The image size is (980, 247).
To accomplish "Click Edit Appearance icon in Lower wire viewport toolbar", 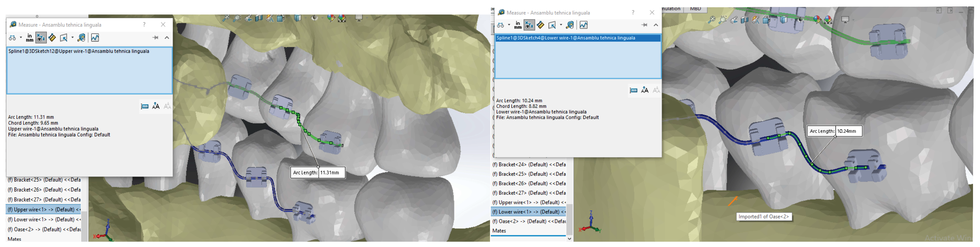I will tap(817, 20).
